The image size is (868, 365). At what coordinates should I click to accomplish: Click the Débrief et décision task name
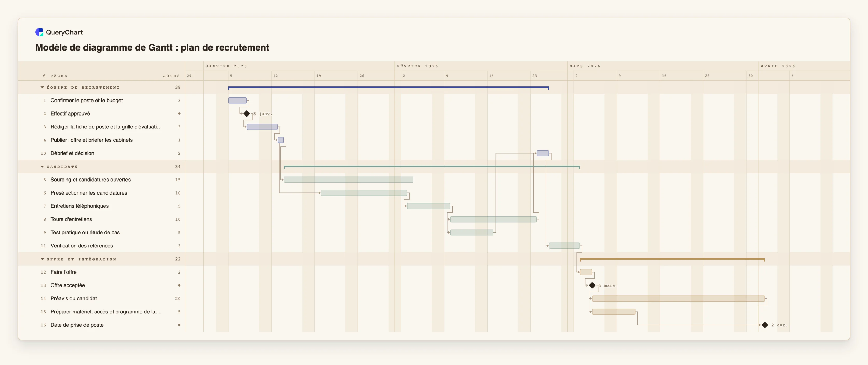pyautogui.click(x=73, y=153)
